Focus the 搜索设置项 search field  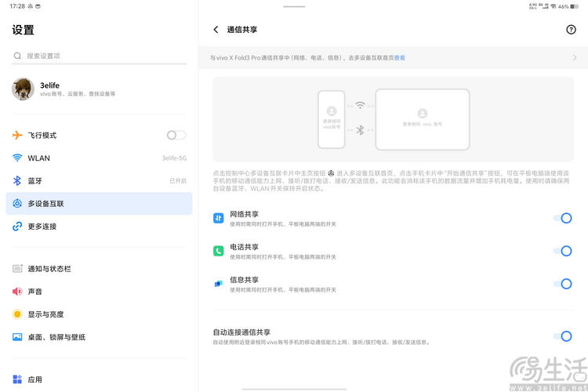99,56
